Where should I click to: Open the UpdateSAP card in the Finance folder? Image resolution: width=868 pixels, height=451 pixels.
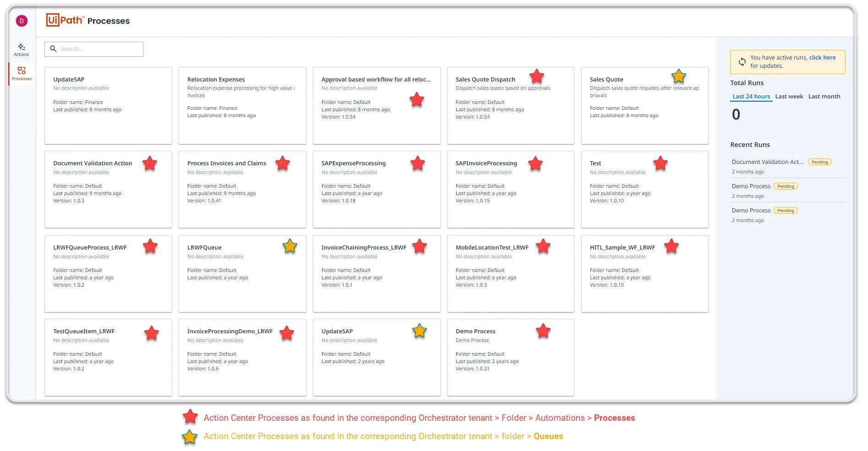108,106
